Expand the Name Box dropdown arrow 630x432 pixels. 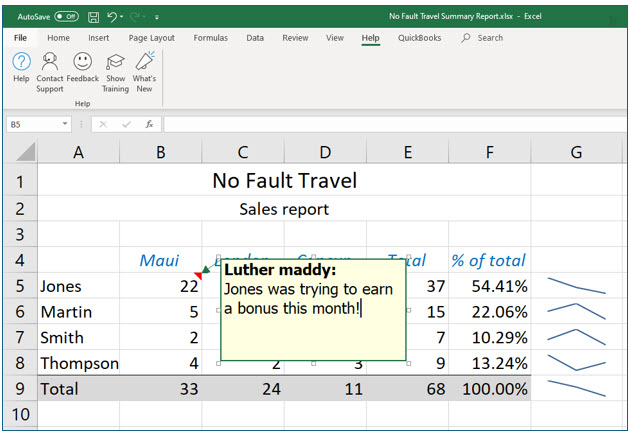(x=65, y=124)
